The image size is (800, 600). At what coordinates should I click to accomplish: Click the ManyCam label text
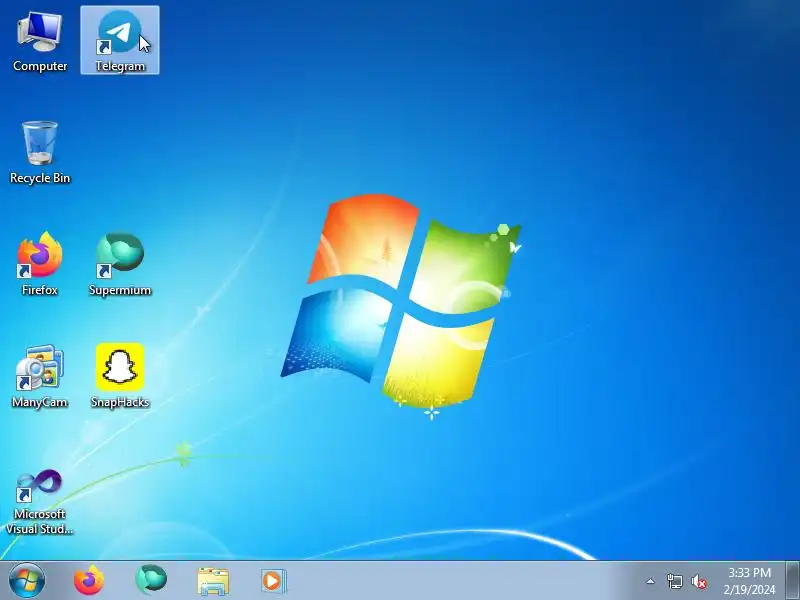40,402
